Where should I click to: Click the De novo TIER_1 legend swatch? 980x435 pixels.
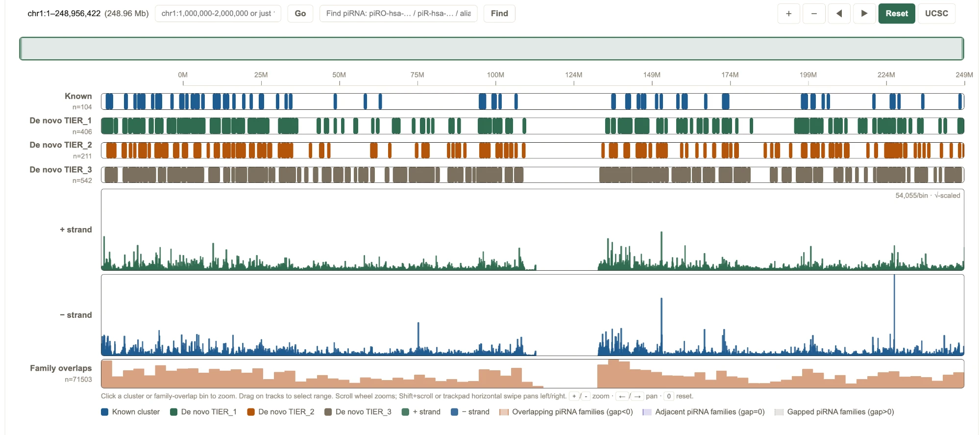click(x=173, y=412)
